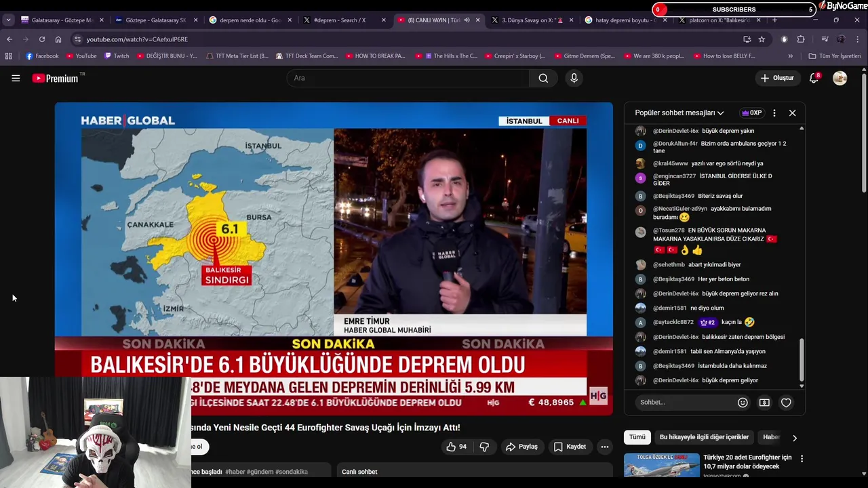Click the live video player
Image resolution: width=868 pixels, height=488 pixels.
(x=334, y=258)
